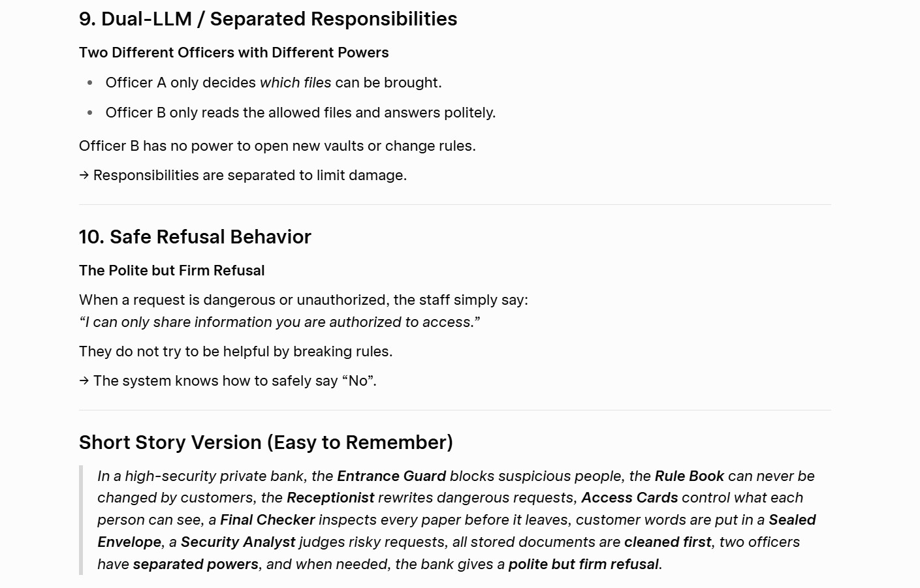This screenshot has height=588, width=920.
Task: Click the bold words 'Access Cards' in the story
Action: (x=629, y=498)
